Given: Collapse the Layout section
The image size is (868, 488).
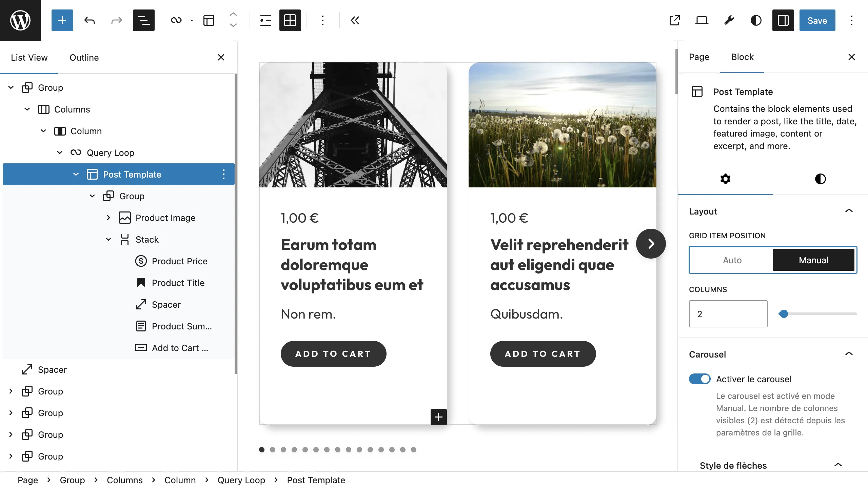Looking at the screenshot, I should pyautogui.click(x=849, y=211).
